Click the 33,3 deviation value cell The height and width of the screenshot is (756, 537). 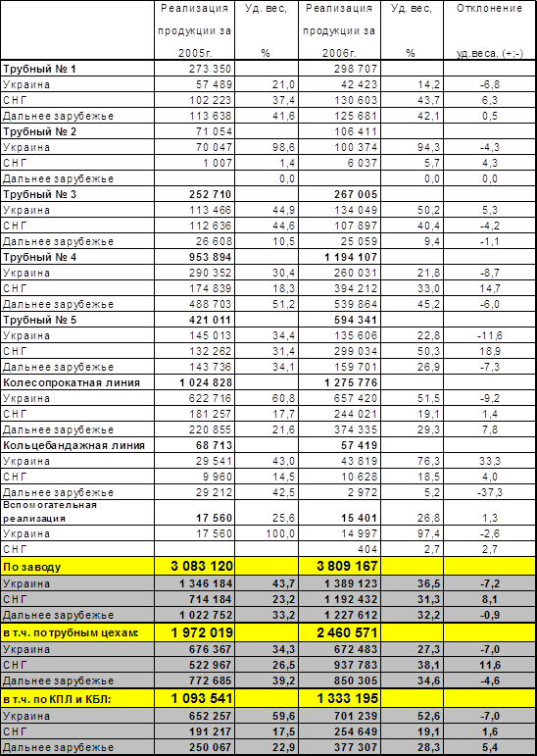[490, 461]
